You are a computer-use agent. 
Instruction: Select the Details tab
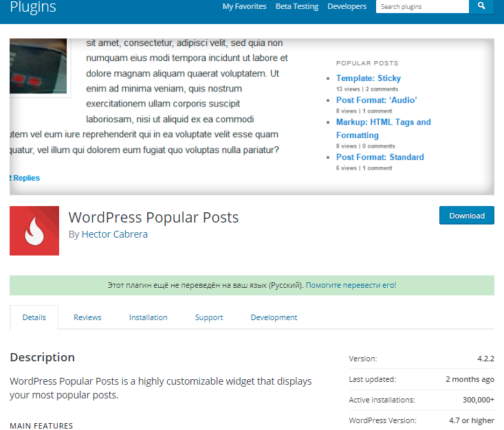pos(34,317)
